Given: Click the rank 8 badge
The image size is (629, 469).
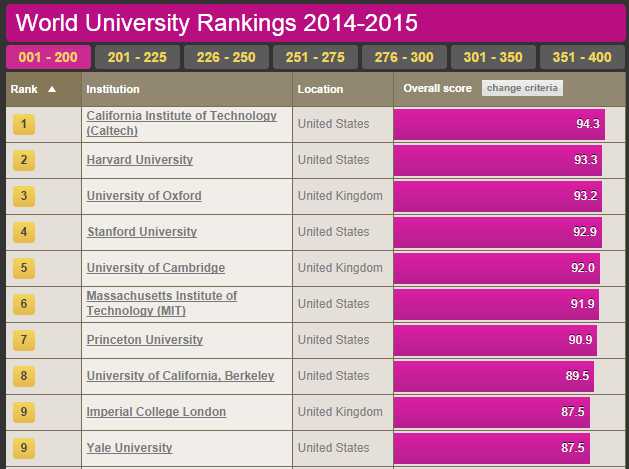Looking at the screenshot, I should click(x=24, y=376).
